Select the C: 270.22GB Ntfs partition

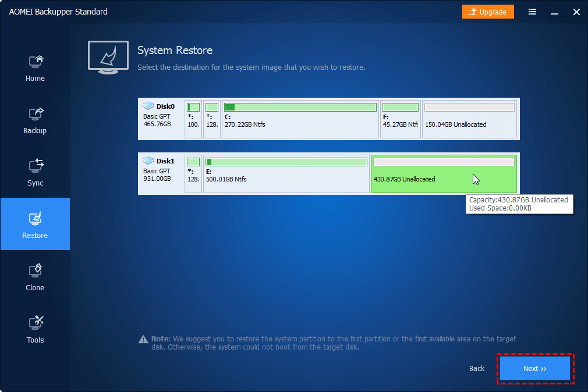point(300,119)
